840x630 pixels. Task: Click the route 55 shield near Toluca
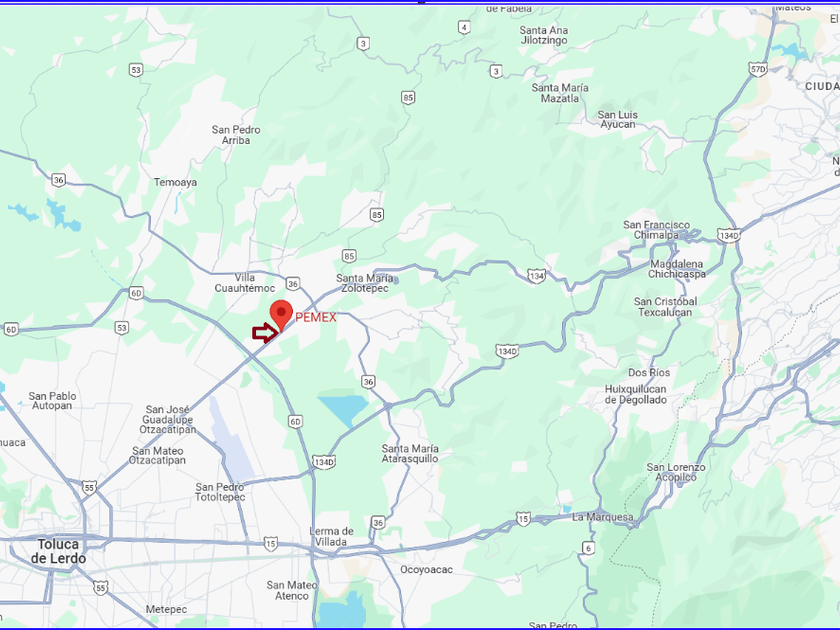[x=89, y=488]
